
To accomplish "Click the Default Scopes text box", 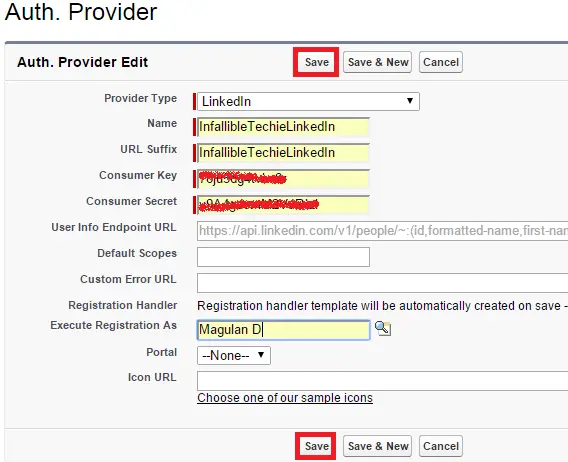I will click(x=283, y=257).
